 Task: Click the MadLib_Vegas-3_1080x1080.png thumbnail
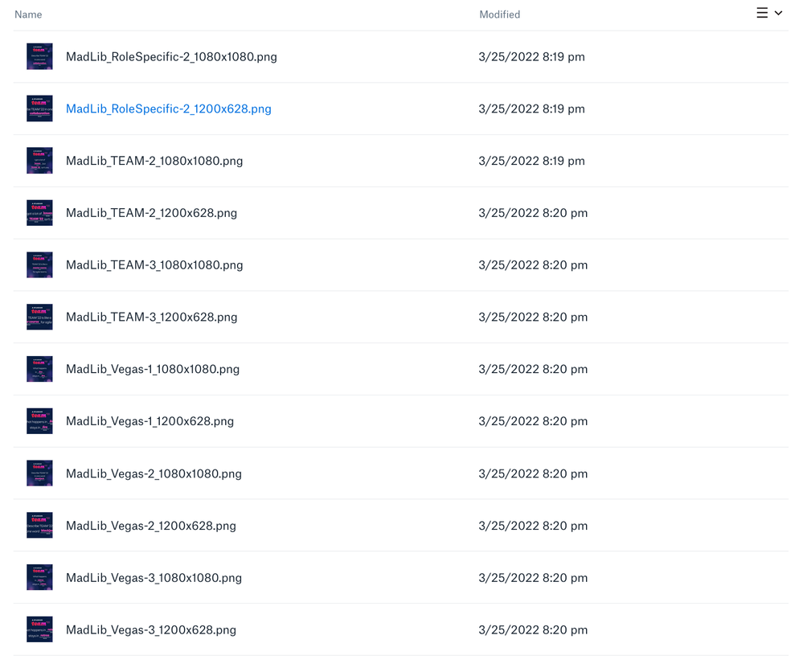pos(39,577)
